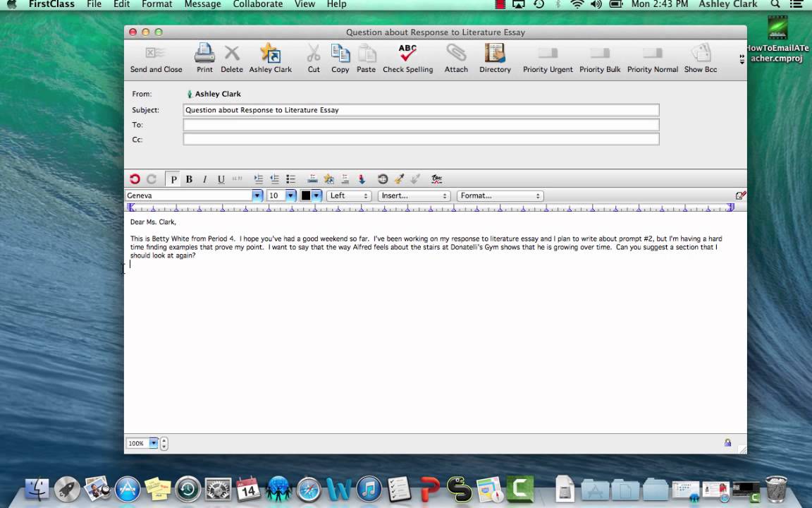
Task: Open the Format... dropdown
Action: pos(500,195)
